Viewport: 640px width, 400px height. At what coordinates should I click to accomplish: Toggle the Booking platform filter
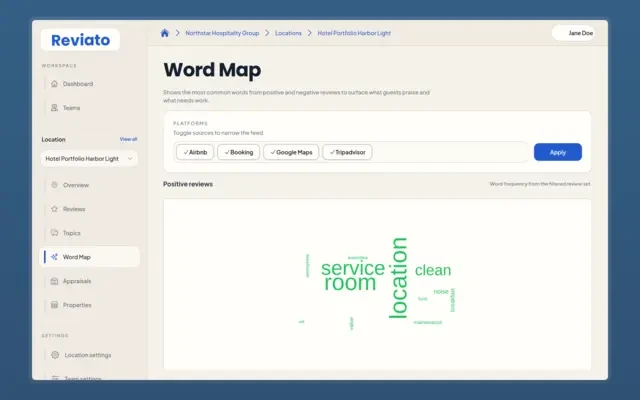pyautogui.click(x=239, y=152)
